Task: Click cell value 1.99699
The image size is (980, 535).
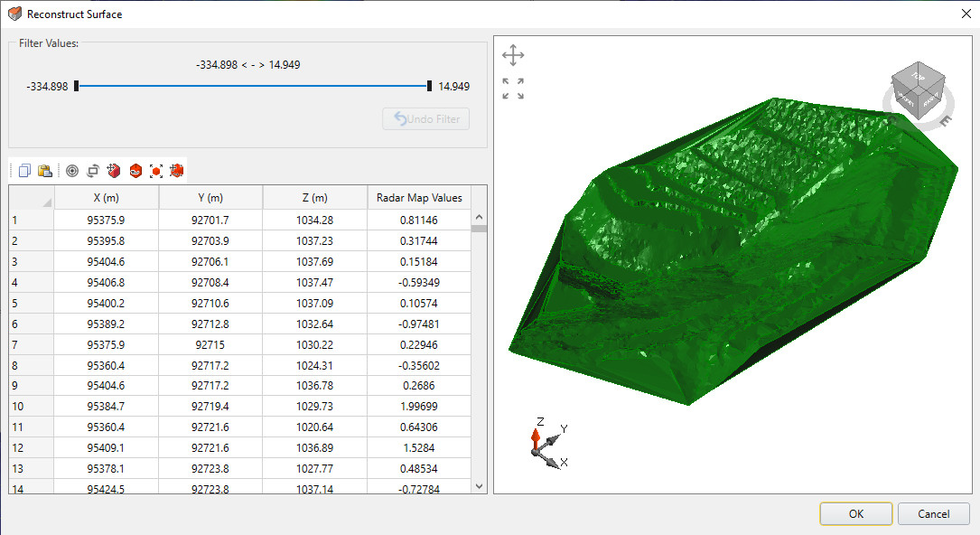Action: pyautogui.click(x=419, y=407)
